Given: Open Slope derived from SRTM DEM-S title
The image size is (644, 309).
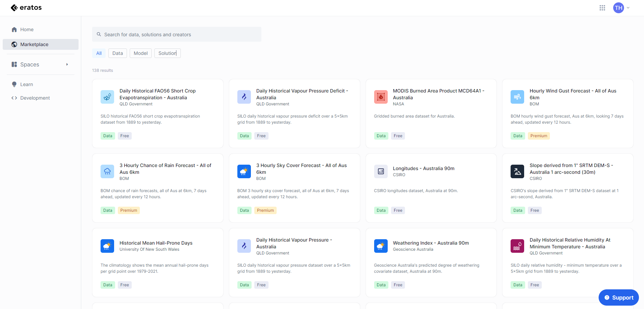Looking at the screenshot, I should pos(571,169).
